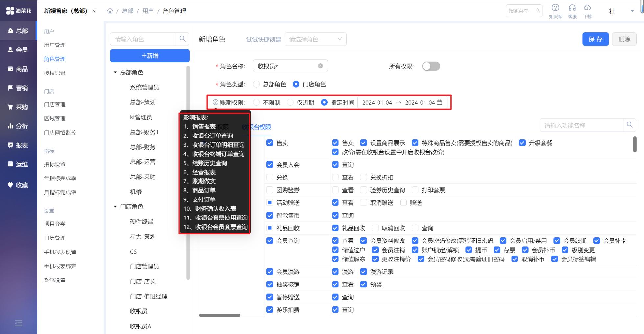Open user account dropdown arrow
Viewport: 644px width, 334px height.
click(632, 11)
